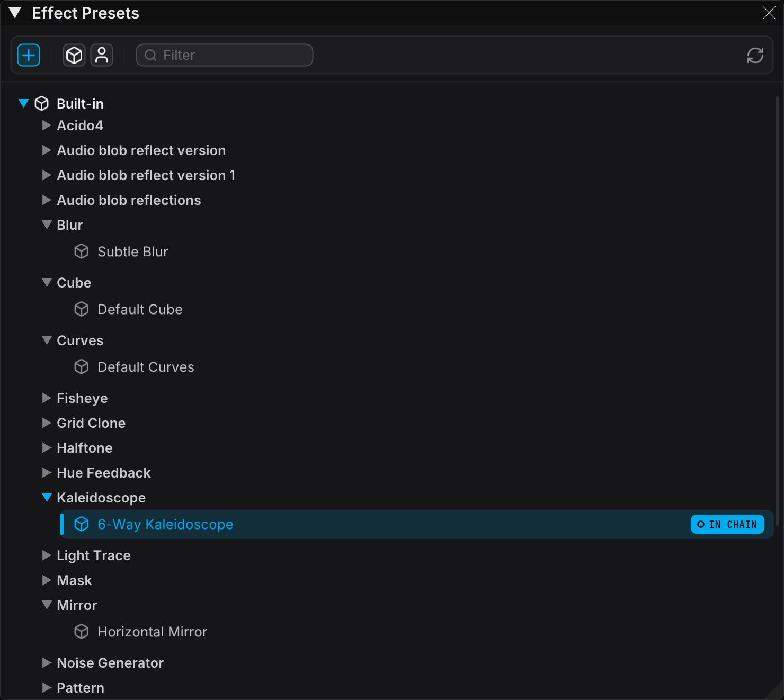
Task: Collapse the Blur folder
Action: (47, 225)
